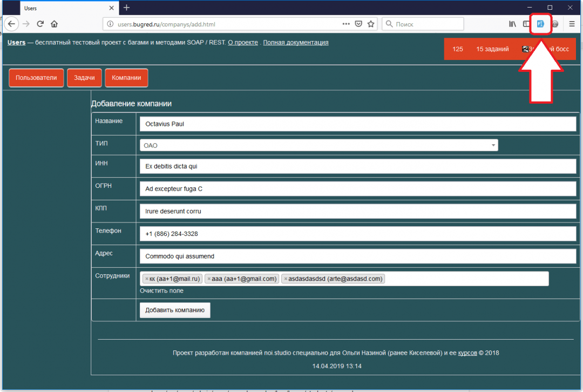Click the highlighted form filler extension icon
Viewport: 583px width, 392px height.
540,24
